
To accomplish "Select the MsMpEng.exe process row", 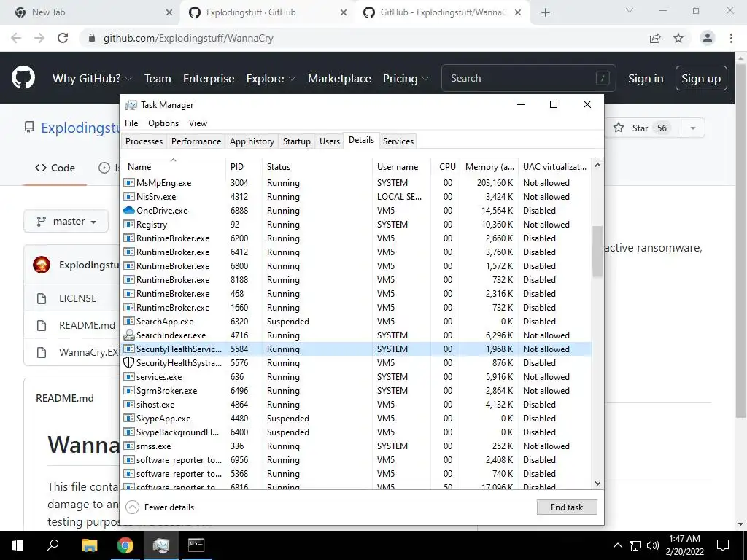I will click(x=356, y=183).
